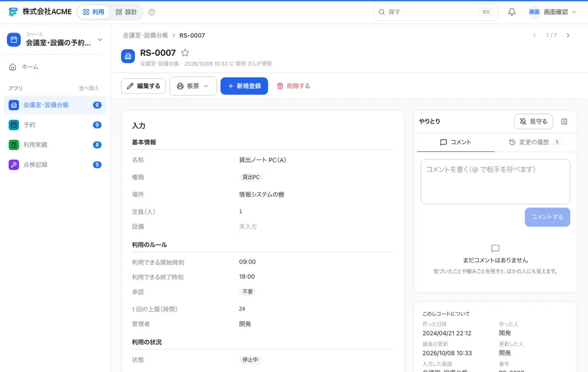588x372 pixels.
Task: Open 点検記録 app in the sidebar
Action: (55, 165)
